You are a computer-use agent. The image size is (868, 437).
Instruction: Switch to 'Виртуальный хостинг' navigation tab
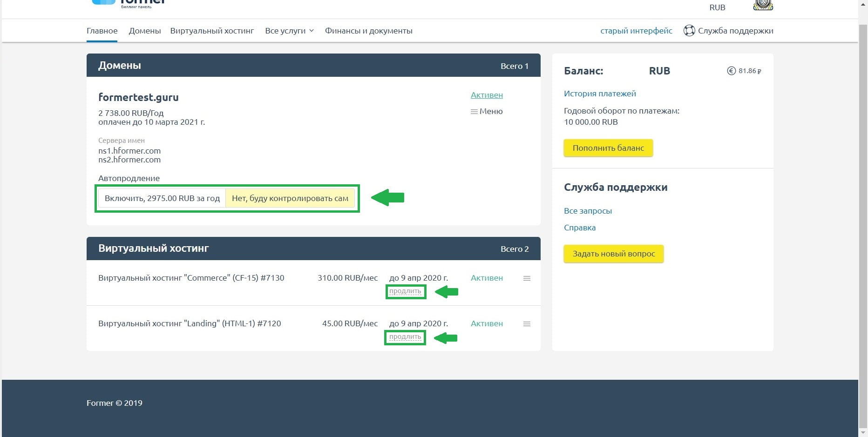[212, 31]
